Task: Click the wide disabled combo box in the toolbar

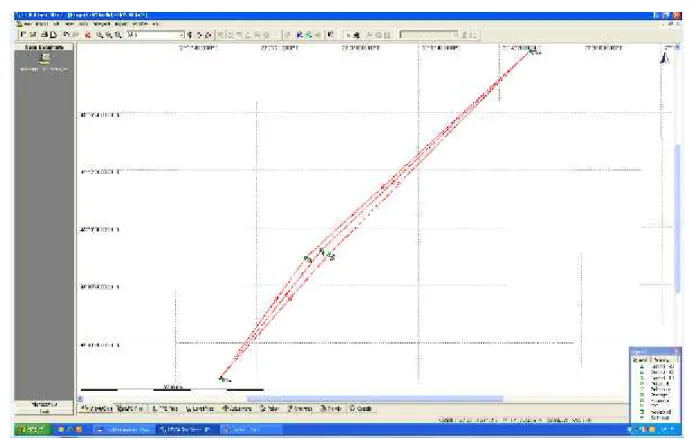Action: [428, 35]
